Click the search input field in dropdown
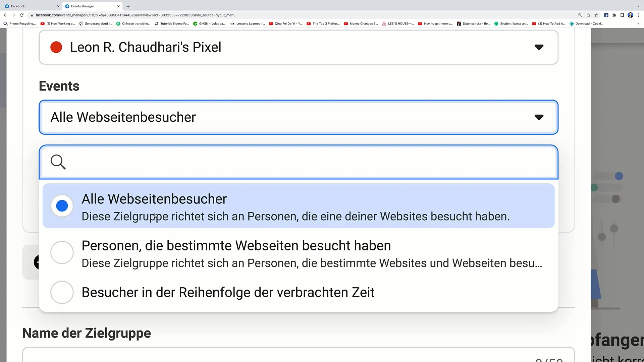The height and width of the screenshot is (362, 644). [x=299, y=162]
